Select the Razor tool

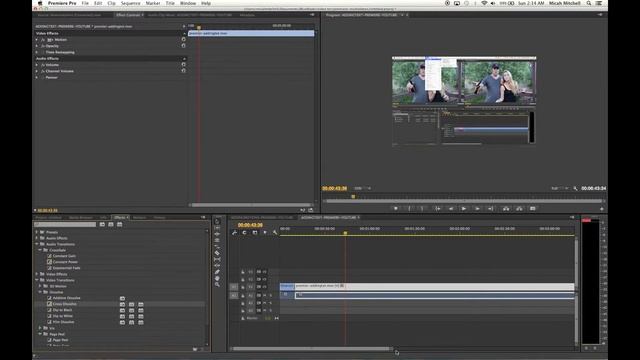pyautogui.click(x=217, y=253)
